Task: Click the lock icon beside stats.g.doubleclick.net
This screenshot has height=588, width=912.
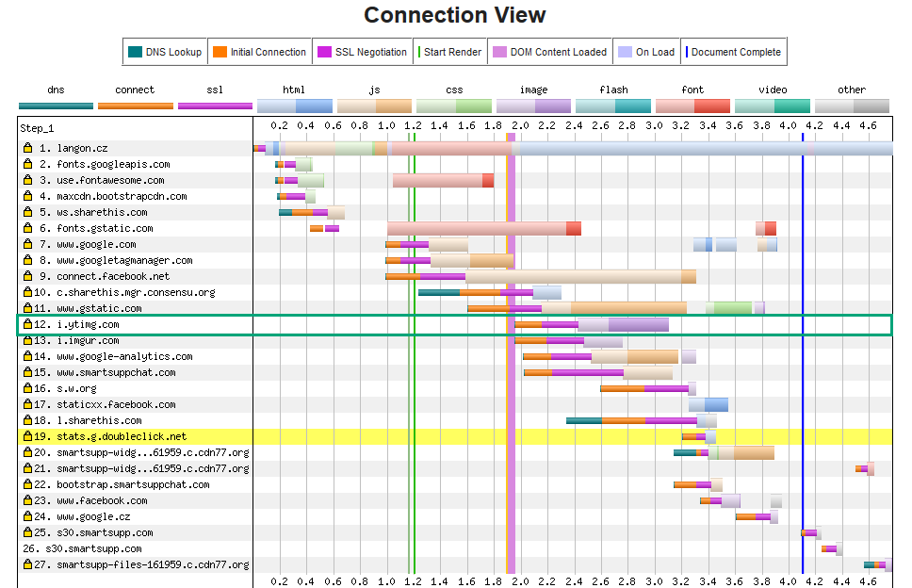Action: click(x=27, y=435)
